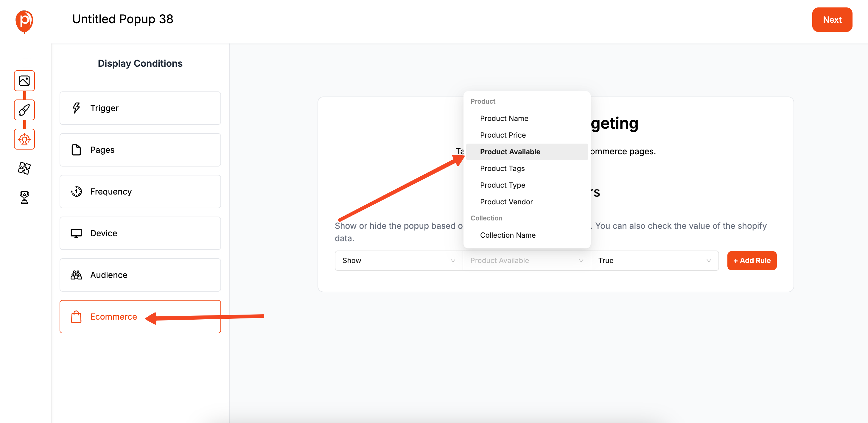Choose Product Name from the dropdown list
Image resolution: width=868 pixels, height=423 pixels.
point(527,118)
